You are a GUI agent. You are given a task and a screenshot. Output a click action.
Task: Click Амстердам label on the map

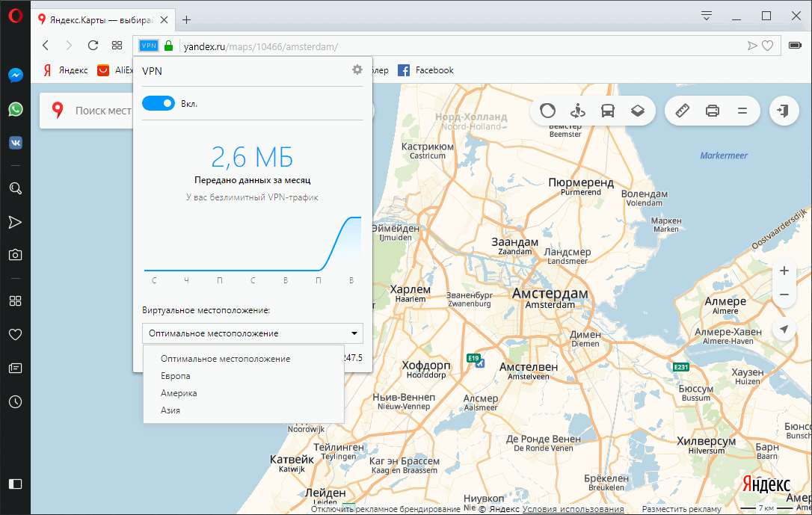[550, 294]
